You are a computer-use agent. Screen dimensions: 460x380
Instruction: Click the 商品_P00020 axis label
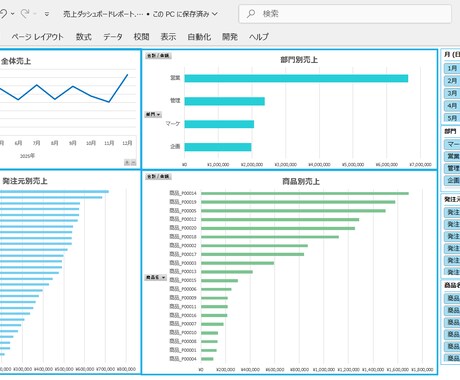click(x=183, y=228)
